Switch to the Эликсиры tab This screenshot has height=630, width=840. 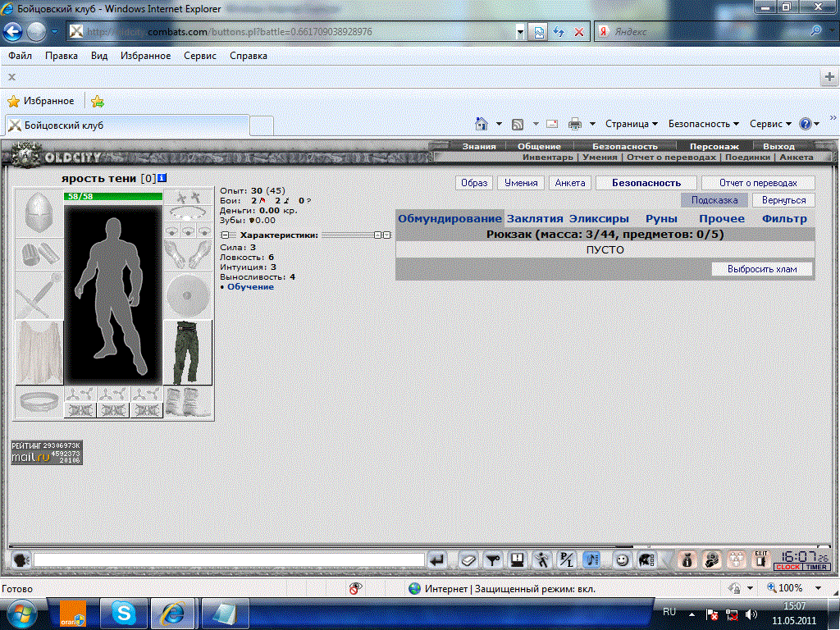coord(599,218)
